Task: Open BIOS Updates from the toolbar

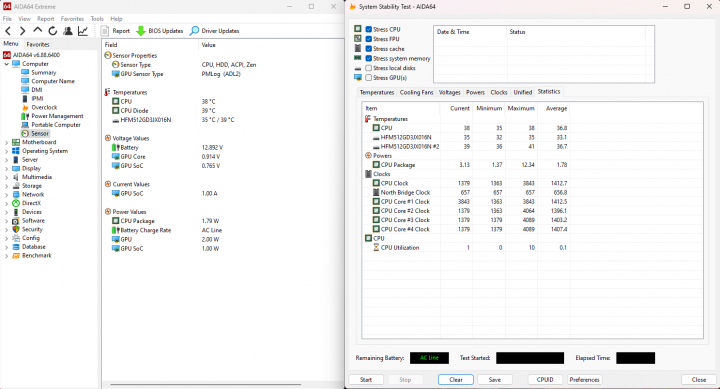Action: point(160,31)
